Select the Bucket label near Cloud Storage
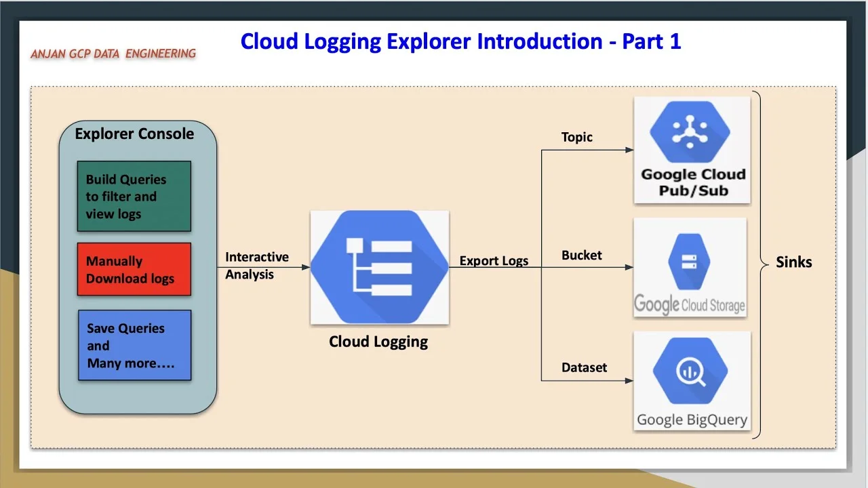This screenshot has height=488, width=868. pyautogui.click(x=582, y=256)
